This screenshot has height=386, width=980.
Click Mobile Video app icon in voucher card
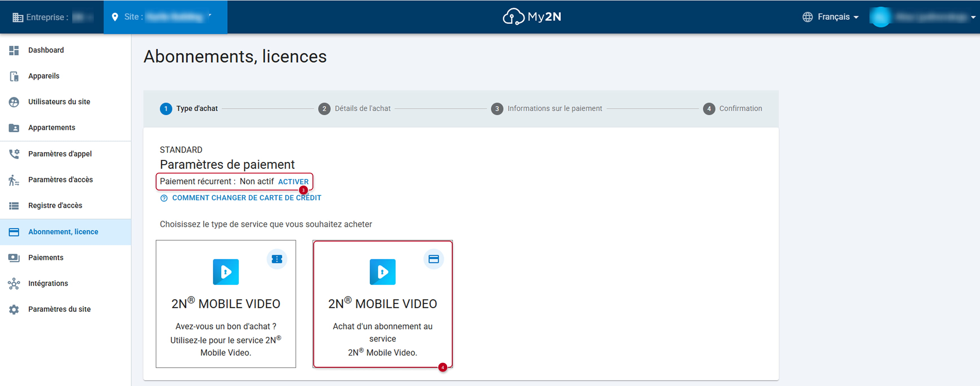(226, 272)
